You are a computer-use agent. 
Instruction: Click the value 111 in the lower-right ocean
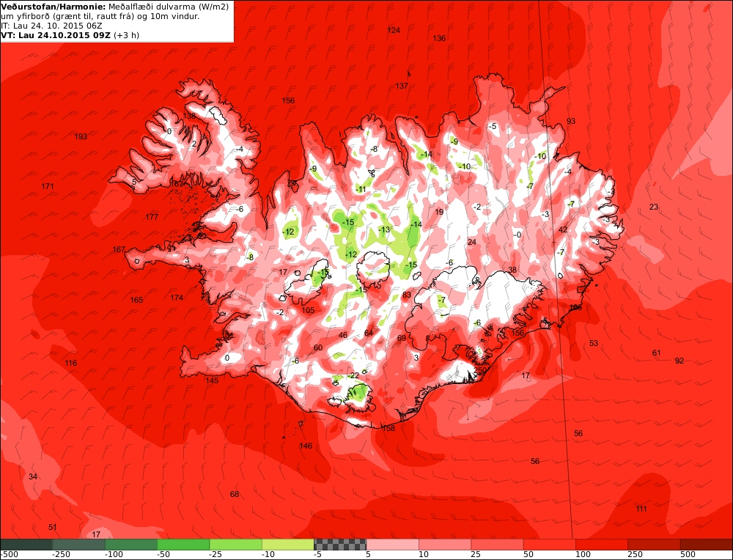tap(641, 509)
